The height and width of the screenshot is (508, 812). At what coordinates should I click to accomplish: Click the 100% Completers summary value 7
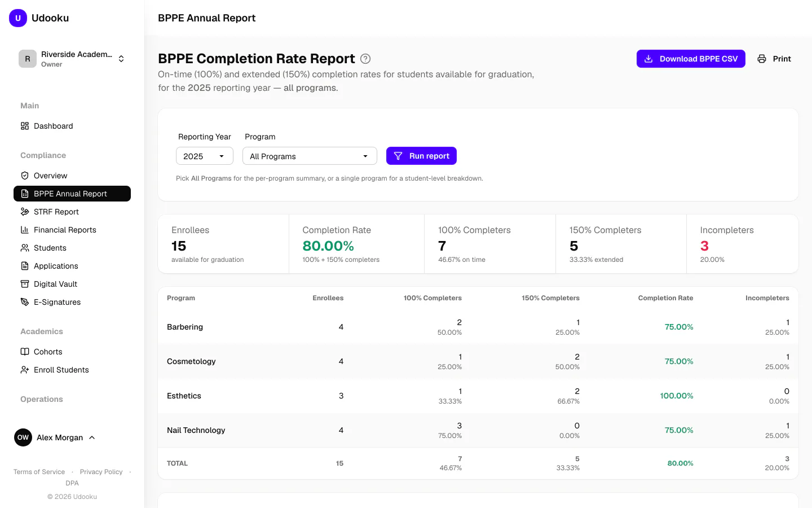[442, 246]
